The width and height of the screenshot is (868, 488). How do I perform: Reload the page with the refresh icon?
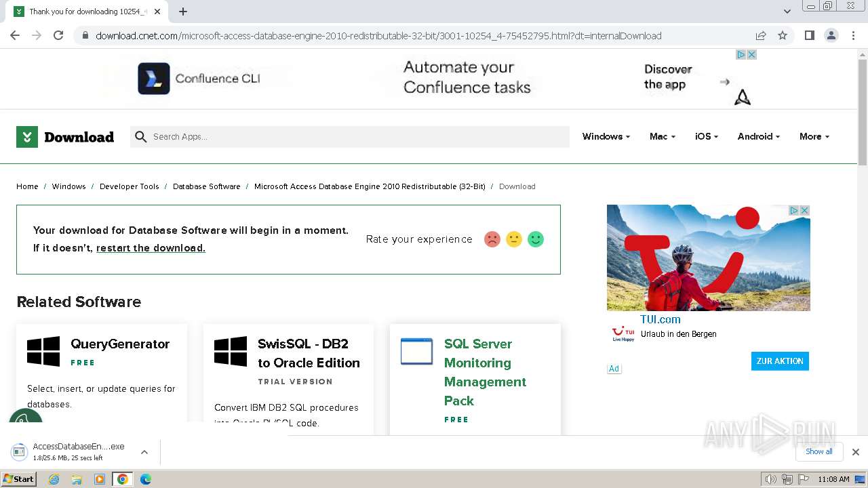(58, 35)
